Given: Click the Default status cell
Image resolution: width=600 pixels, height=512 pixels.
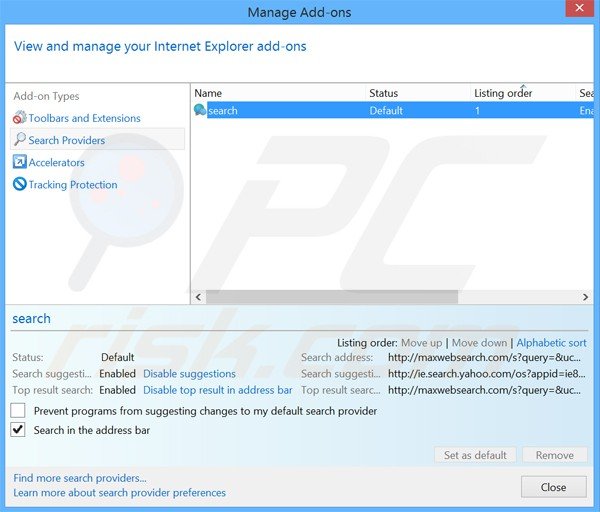Looking at the screenshot, I should coord(386,111).
